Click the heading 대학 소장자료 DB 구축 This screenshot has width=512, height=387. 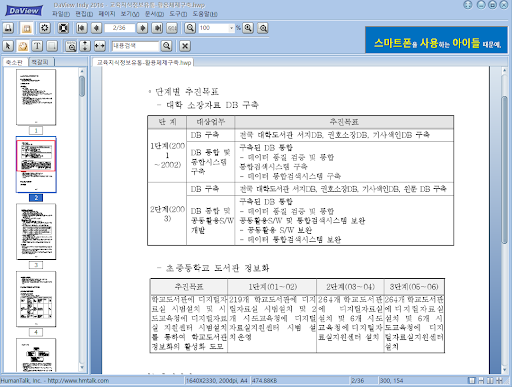pyautogui.click(x=212, y=105)
